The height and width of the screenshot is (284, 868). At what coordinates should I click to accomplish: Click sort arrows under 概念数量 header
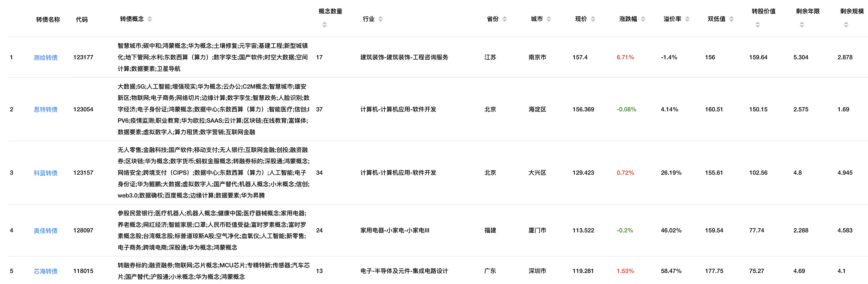[x=325, y=25]
